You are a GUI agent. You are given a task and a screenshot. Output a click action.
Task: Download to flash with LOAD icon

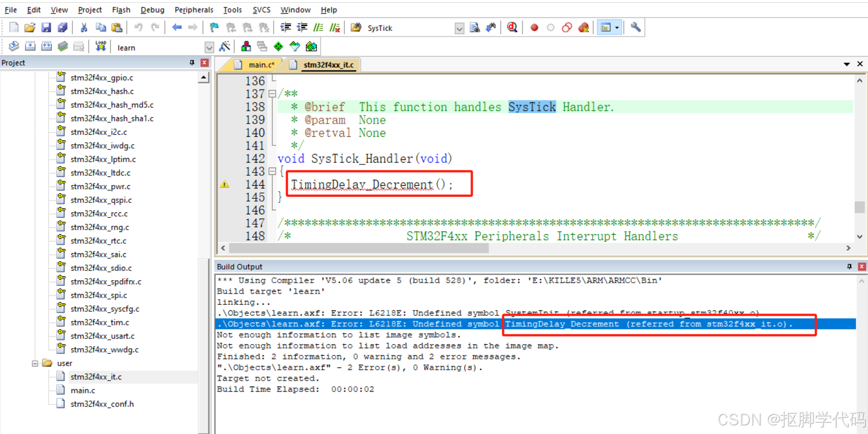pos(101,46)
